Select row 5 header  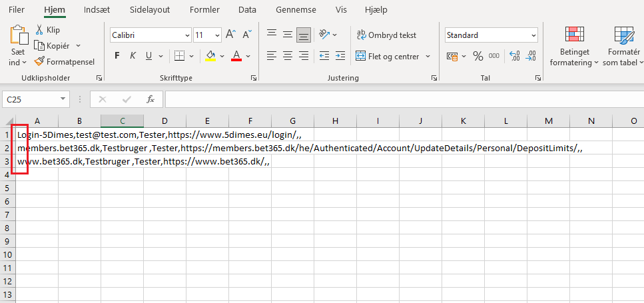click(x=7, y=188)
